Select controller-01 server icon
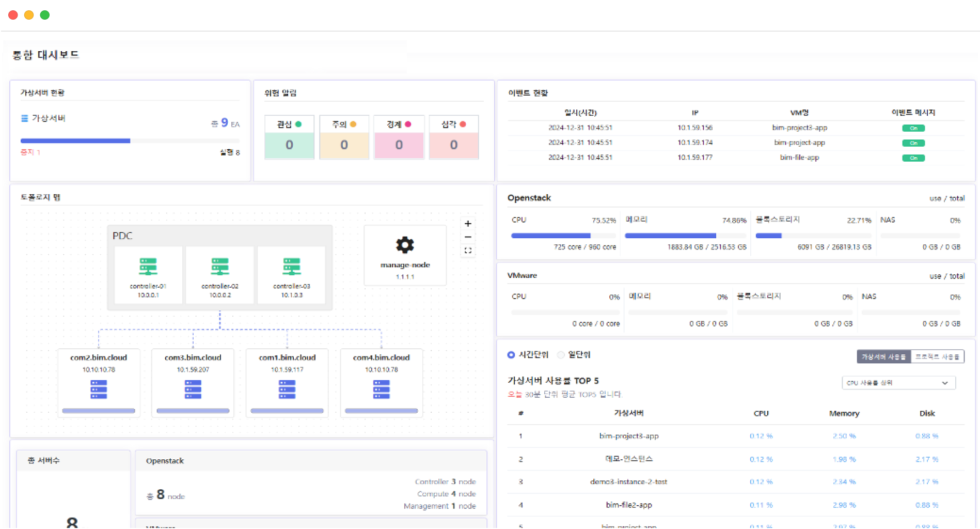The width and height of the screenshot is (980, 529). [x=148, y=267]
